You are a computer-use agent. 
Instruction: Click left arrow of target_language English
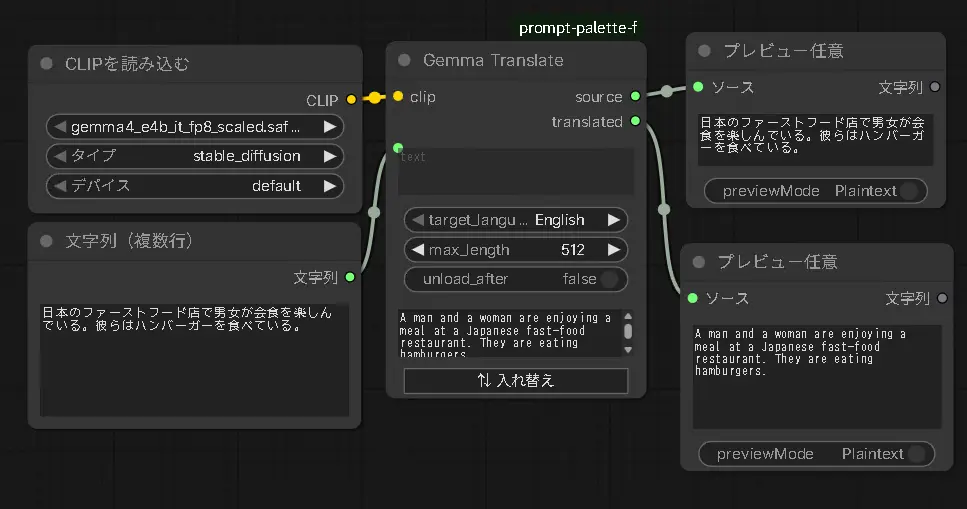point(418,220)
